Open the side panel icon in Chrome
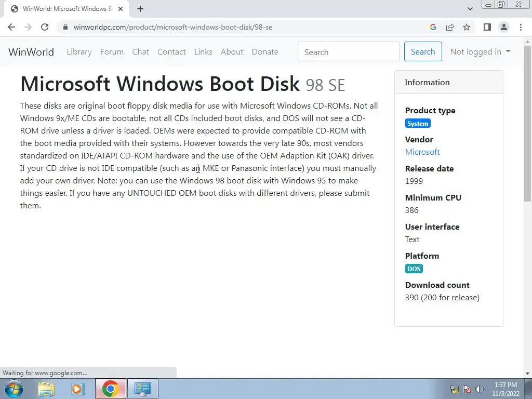The width and height of the screenshot is (532, 399). click(x=487, y=27)
